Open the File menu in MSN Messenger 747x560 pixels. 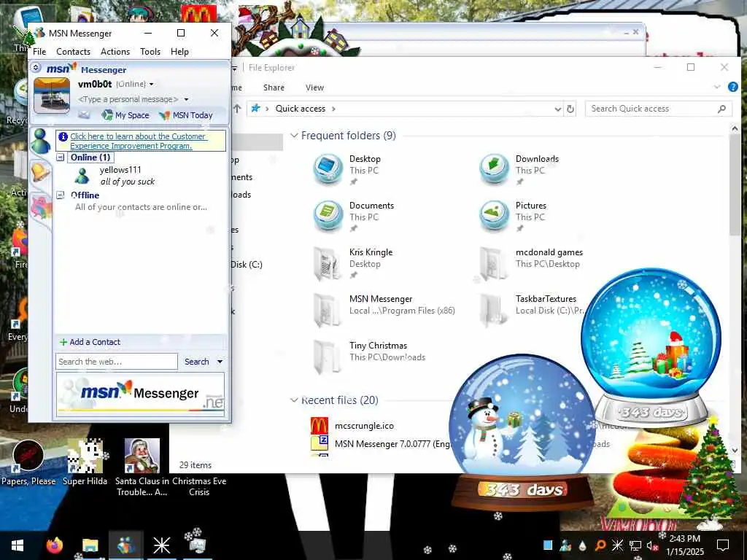coord(39,52)
